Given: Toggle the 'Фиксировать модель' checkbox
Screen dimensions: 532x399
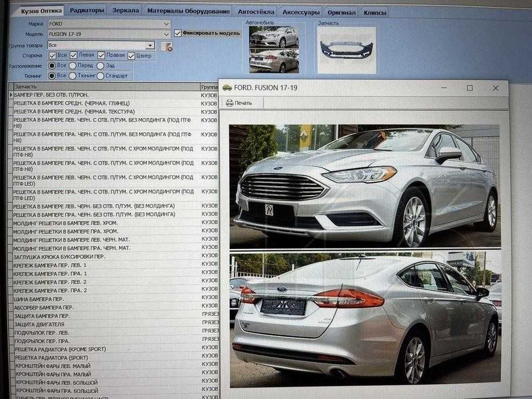Looking at the screenshot, I should pos(178,33).
